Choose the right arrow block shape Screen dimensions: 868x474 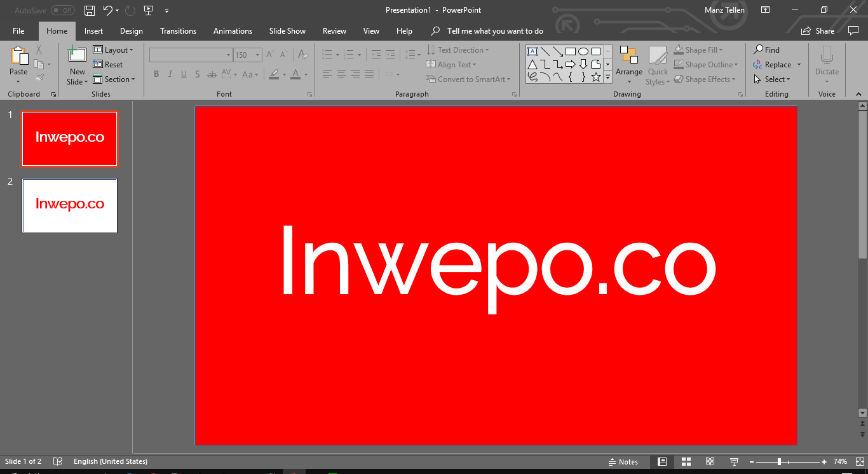[x=571, y=64]
